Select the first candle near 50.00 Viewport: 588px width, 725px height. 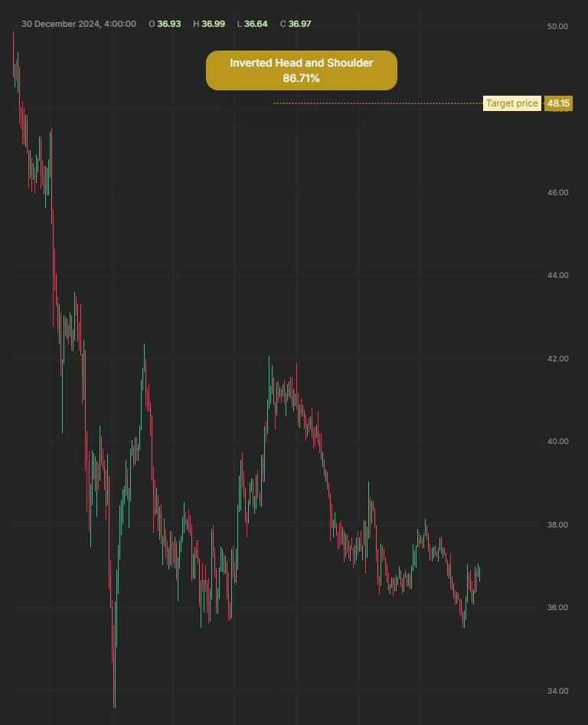click(x=14, y=54)
